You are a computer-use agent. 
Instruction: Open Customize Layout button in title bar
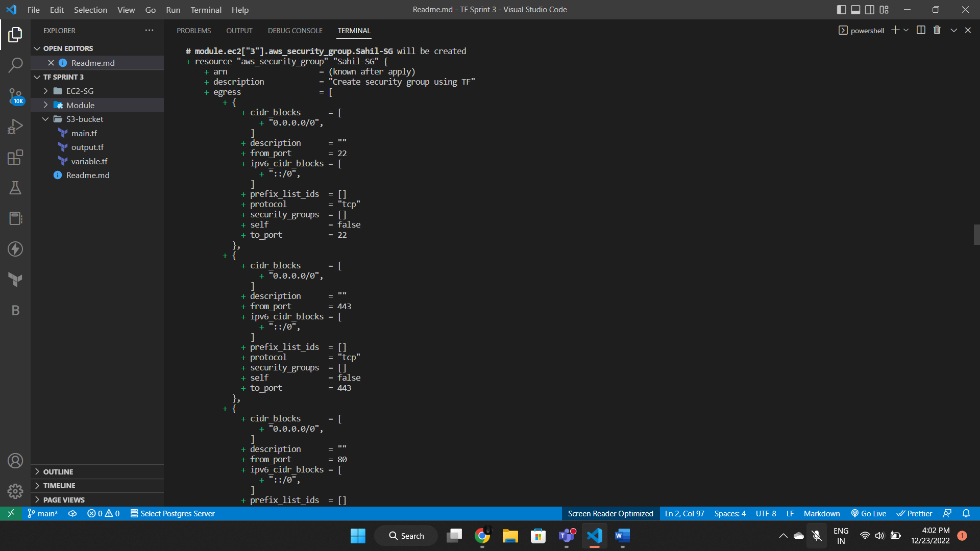[x=885, y=10]
